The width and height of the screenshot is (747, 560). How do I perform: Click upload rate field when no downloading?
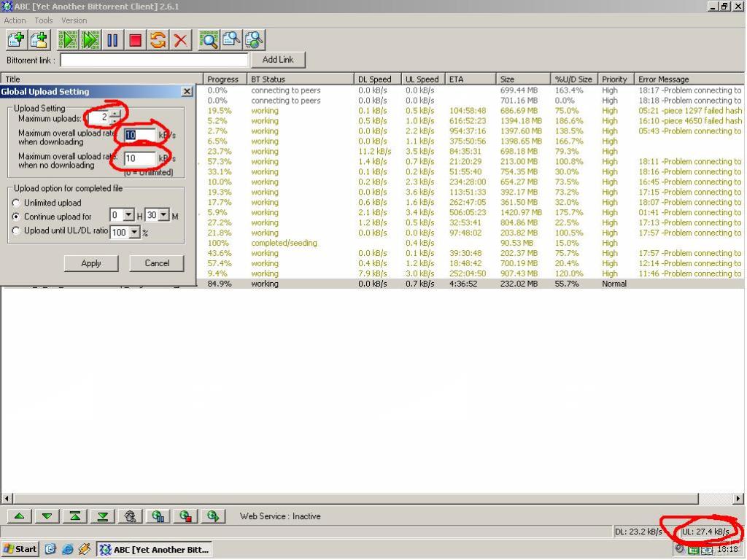[139, 158]
